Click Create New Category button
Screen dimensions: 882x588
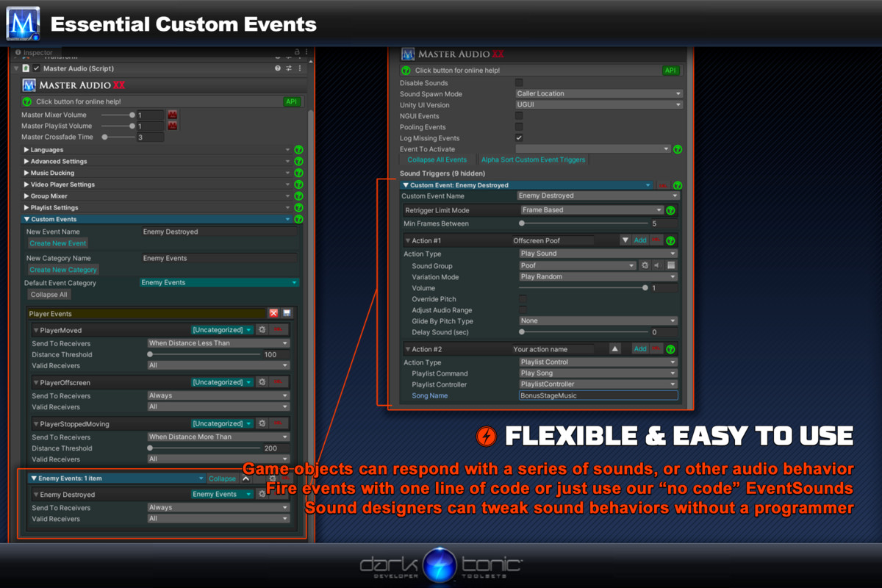tap(63, 270)
